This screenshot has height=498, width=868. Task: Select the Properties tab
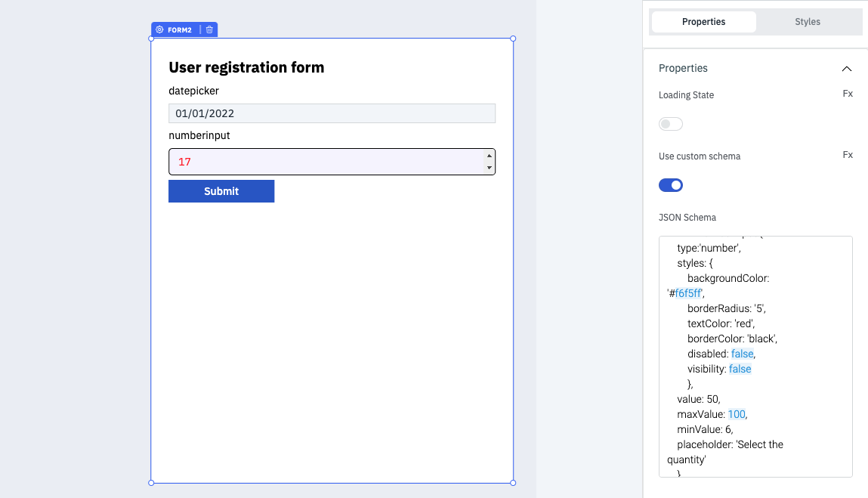coord(703,22)
